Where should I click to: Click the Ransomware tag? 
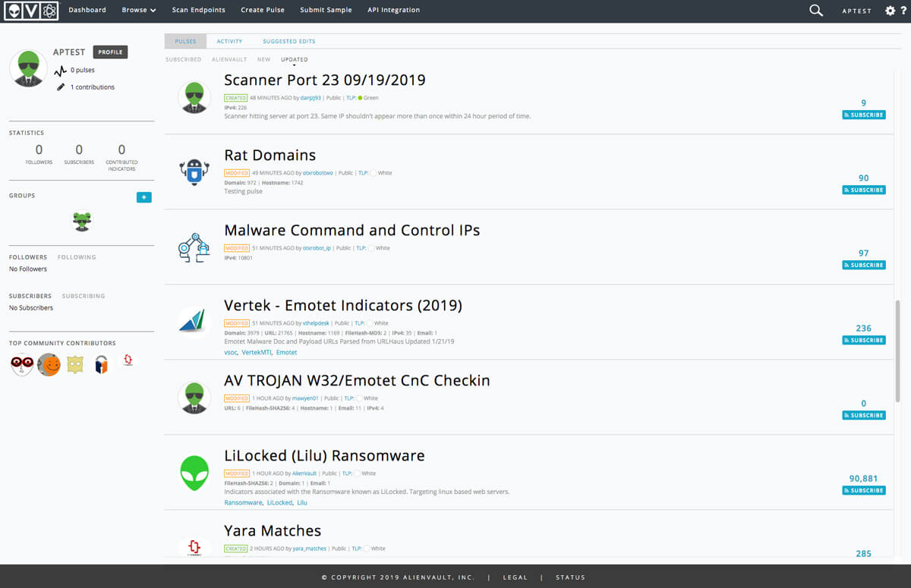[243, 503]
